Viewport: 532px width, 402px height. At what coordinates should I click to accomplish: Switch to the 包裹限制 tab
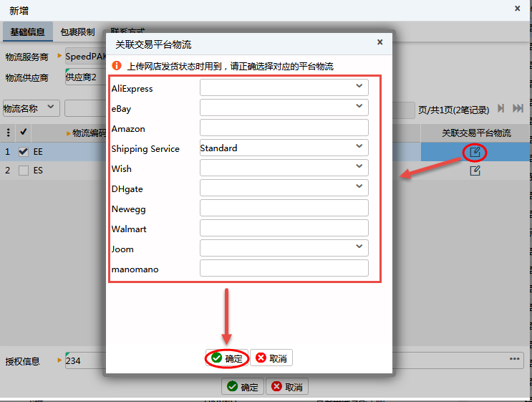click(x=77, y=32)
